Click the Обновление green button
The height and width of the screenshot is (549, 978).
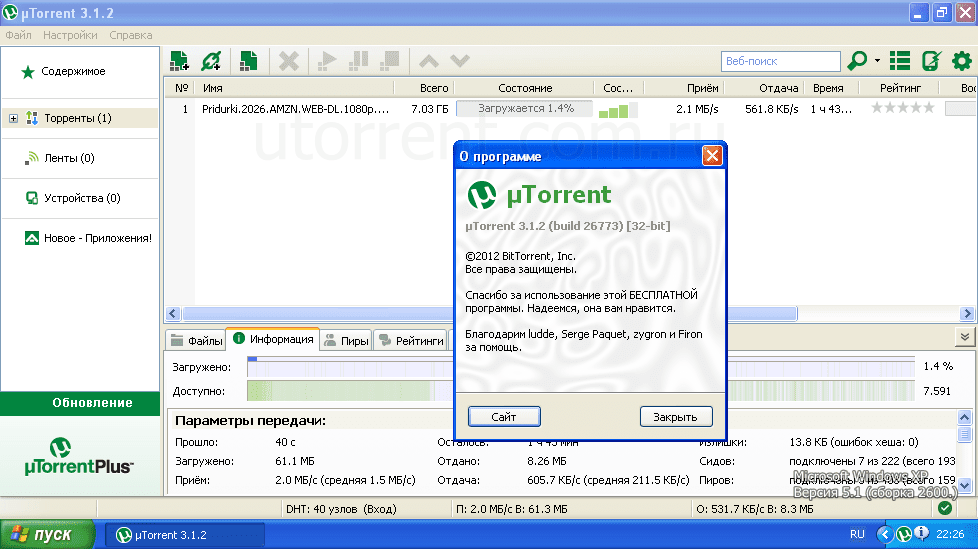click(80, 403)
